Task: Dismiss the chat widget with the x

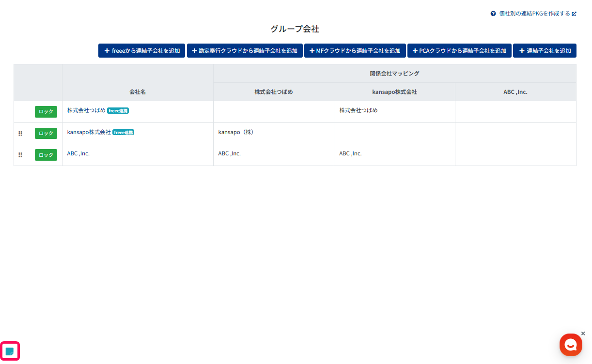Action: click(x=583, y=333)
